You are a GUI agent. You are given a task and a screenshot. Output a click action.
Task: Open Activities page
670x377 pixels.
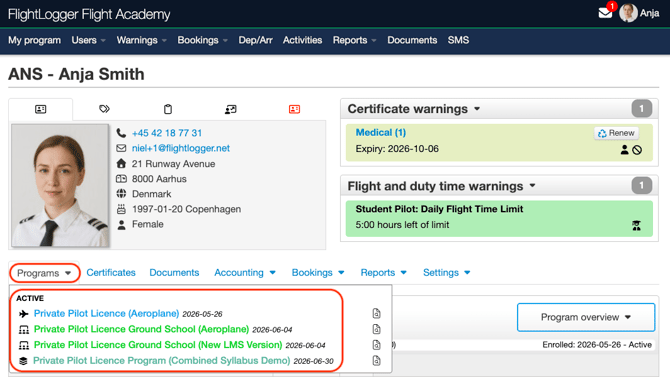303,40
